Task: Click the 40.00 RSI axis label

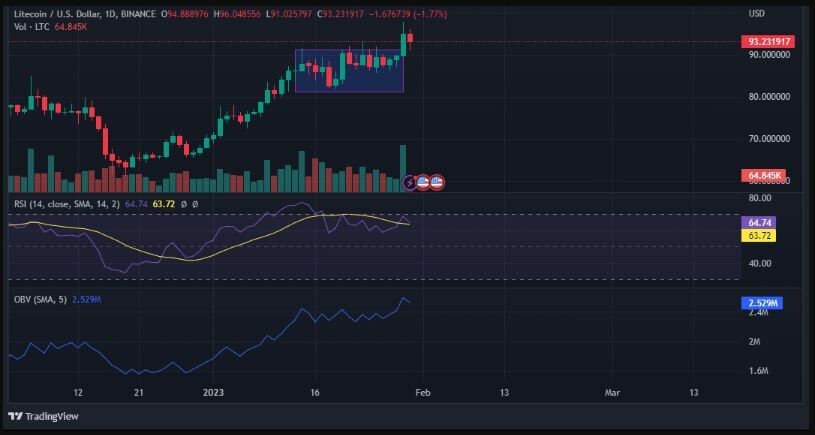Action: 760,263
